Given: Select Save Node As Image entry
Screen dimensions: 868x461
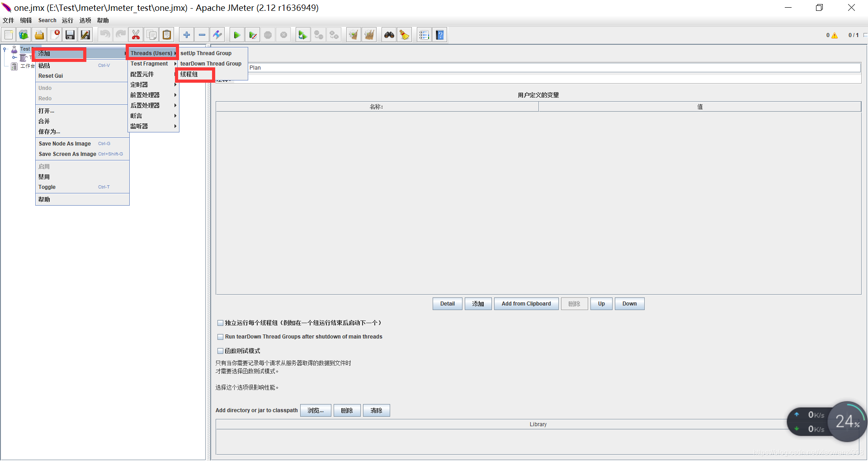Looking at the screenshot, I should coord(82,144).
